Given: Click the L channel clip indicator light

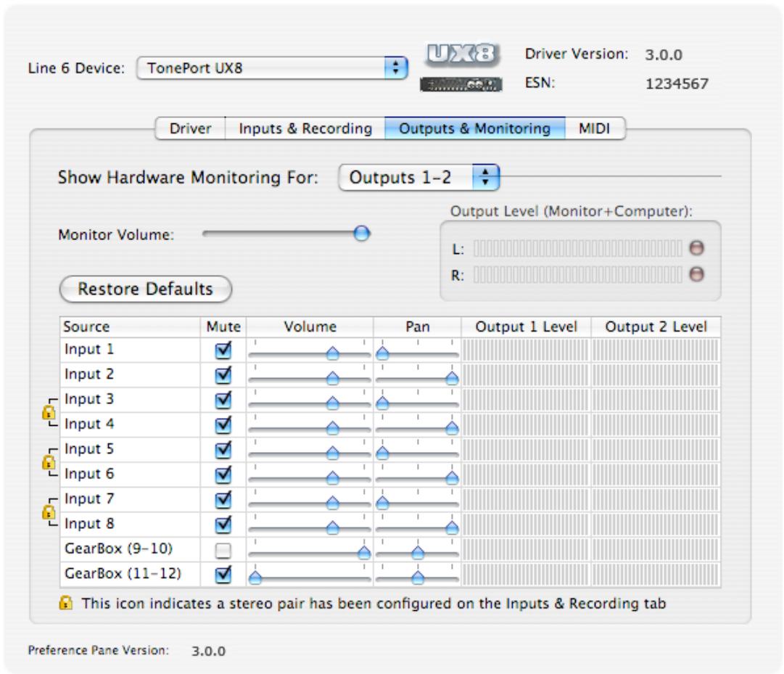Looking at the screenshot, I should [696, 247].
